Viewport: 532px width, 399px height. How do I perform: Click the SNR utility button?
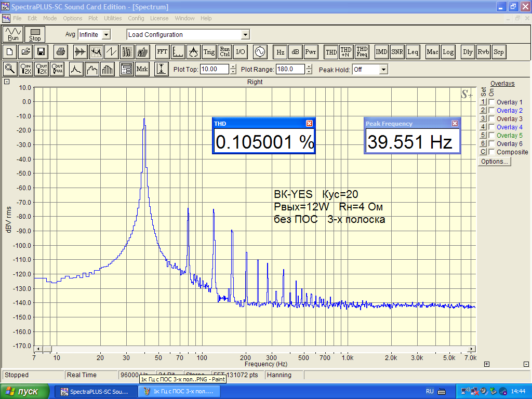397,52
